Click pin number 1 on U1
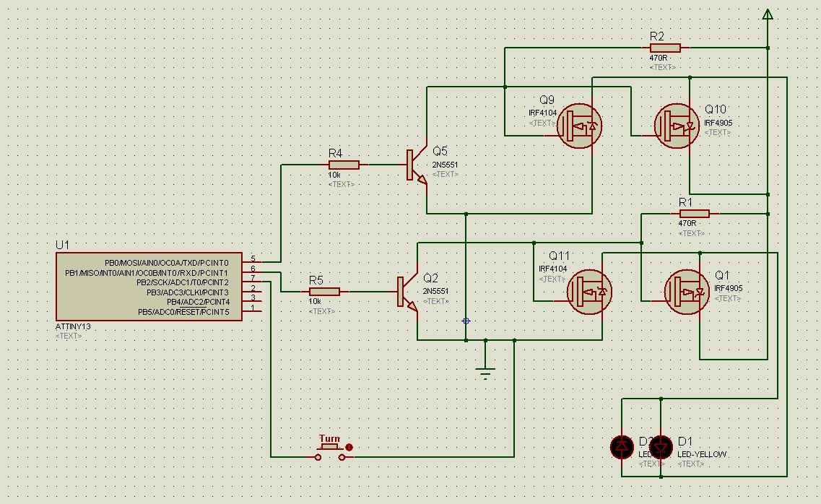821x504 pixels. (253, 308)
